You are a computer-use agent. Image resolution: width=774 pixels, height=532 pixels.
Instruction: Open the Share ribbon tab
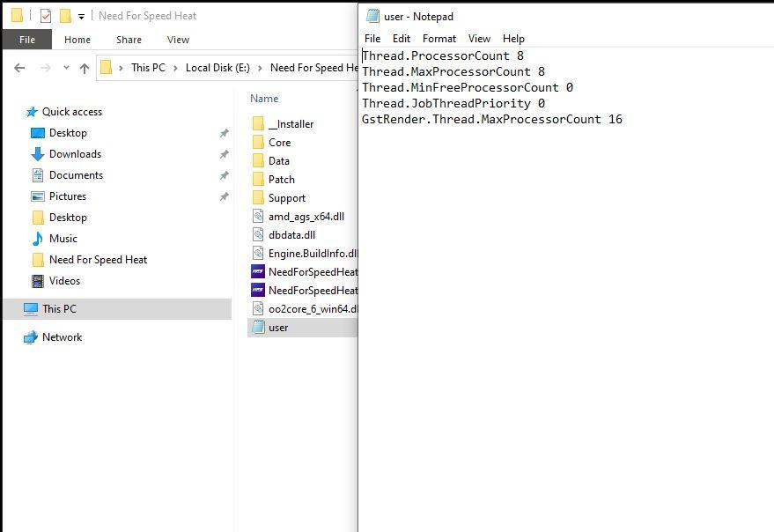tap(129, 40)
